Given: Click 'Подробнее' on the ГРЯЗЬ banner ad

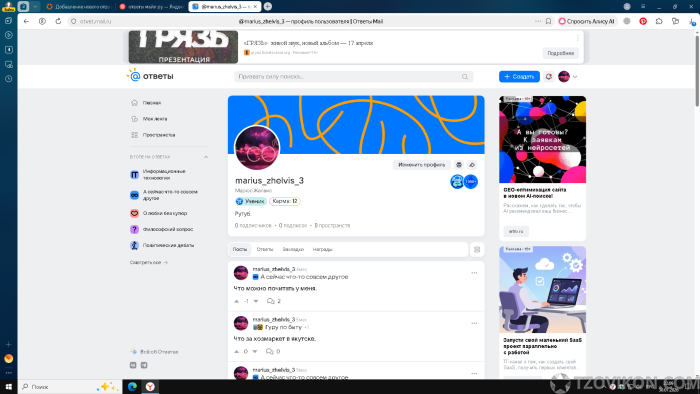Looking at the screenshot, I should (x=561, y=53).
